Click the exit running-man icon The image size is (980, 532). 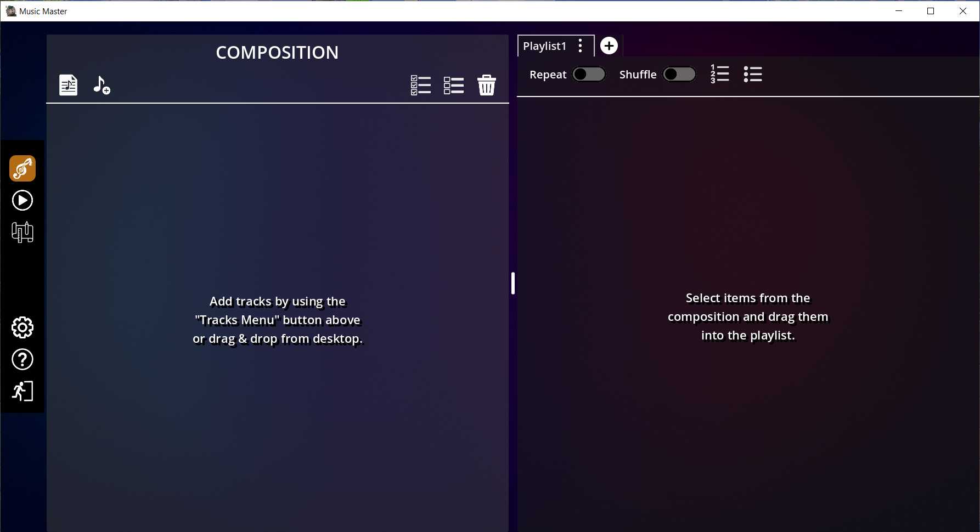pyautogui.click(x=22, y=391)
